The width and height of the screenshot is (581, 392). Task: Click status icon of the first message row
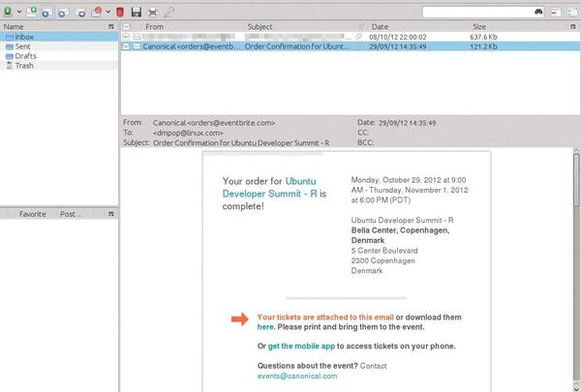click(x=126, y=37)
